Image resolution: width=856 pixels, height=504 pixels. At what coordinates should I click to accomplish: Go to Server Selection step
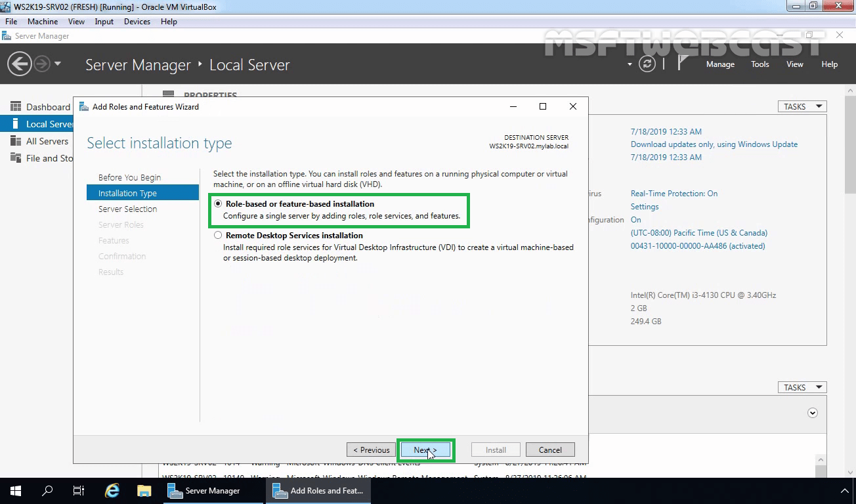[127, 209]
